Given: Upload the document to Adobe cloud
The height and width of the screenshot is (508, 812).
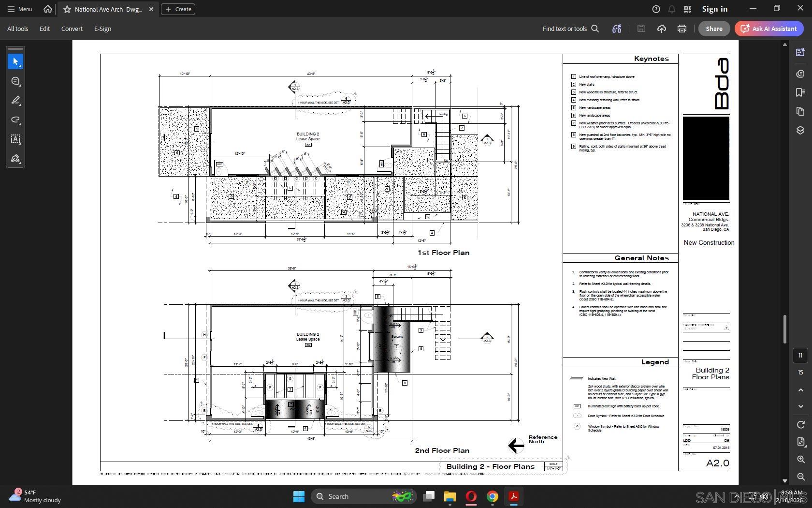Looking at the screenshot, I should (661, 29).
